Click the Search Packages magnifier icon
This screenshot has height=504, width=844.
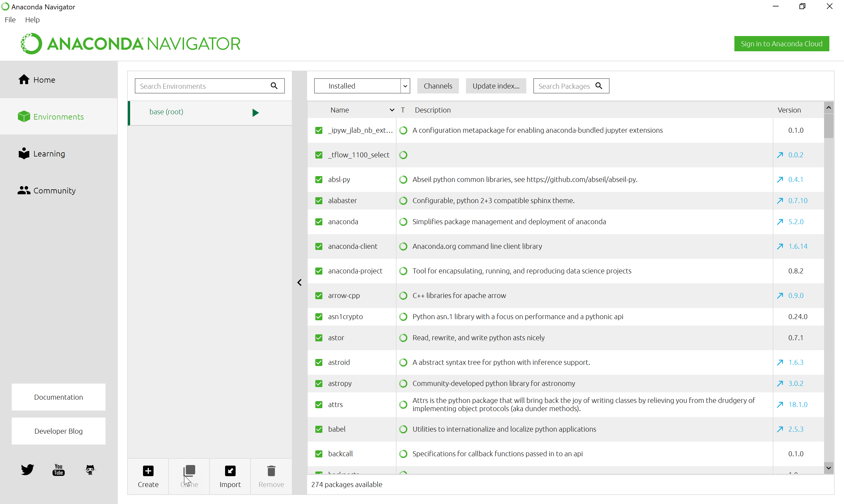point(599,86)
